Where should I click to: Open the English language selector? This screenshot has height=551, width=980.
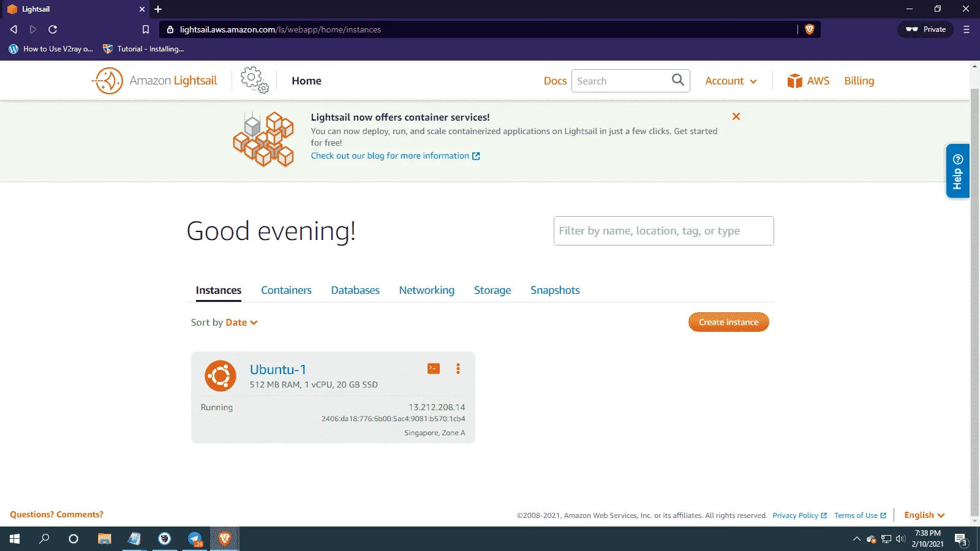[x=924, y=515]
